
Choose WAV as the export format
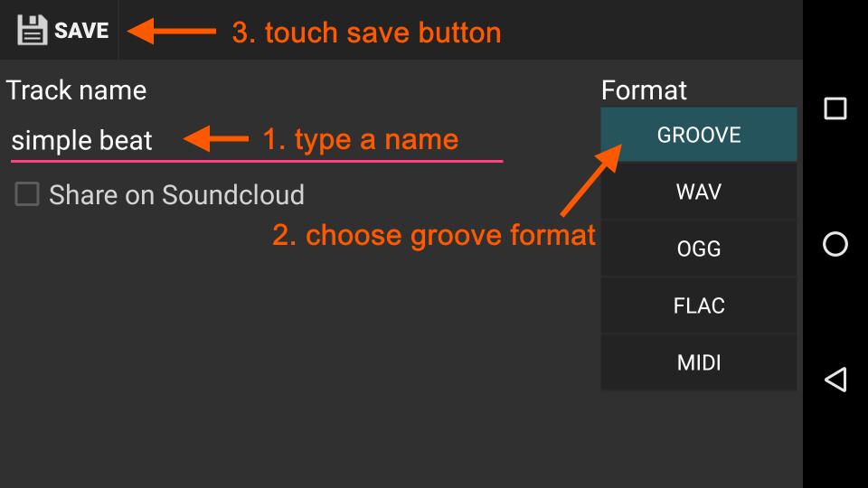click(699, 192)
